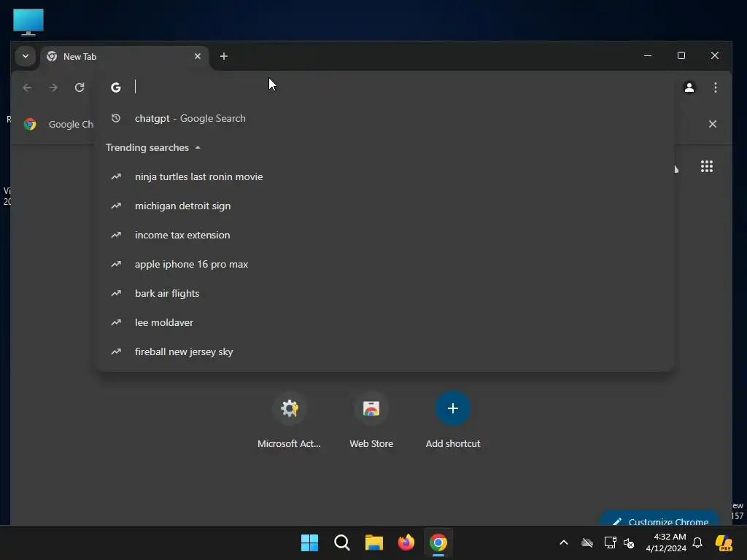Click history clock icon beside chatgpt
This screenshot has height=560, width=747.
(116, 118)
